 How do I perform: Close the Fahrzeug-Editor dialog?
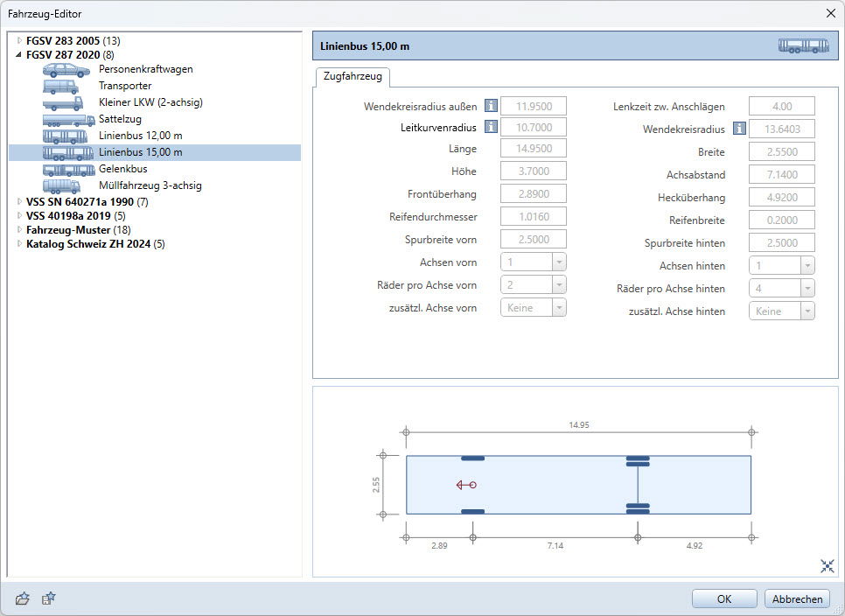[830, 13]
